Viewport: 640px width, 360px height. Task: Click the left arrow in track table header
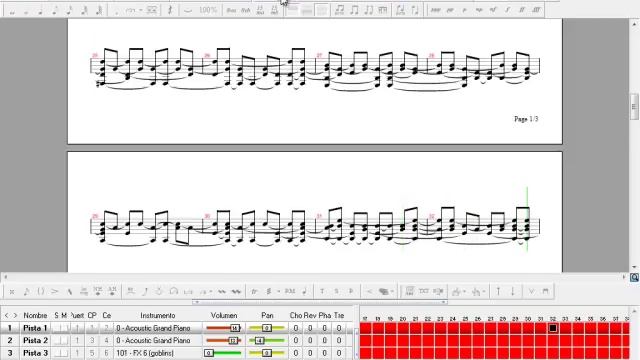7,316
